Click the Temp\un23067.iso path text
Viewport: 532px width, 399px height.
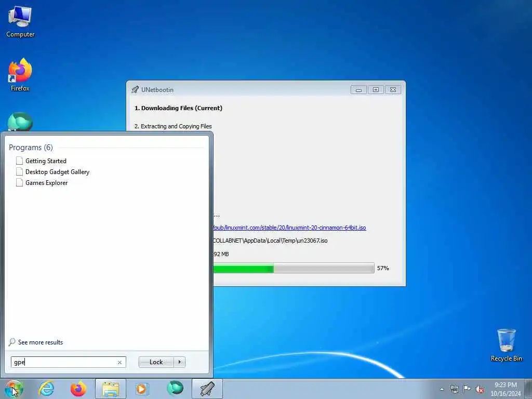click(270, 241)
